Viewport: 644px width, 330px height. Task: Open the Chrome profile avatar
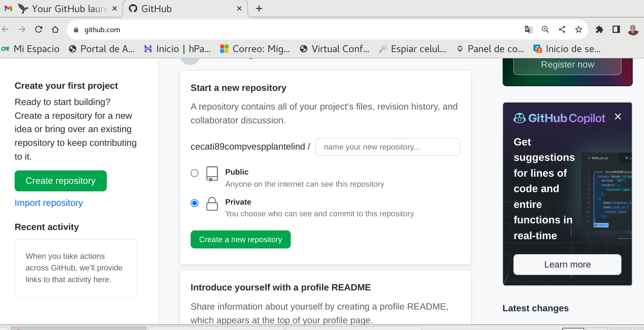[x=633, y=30]
